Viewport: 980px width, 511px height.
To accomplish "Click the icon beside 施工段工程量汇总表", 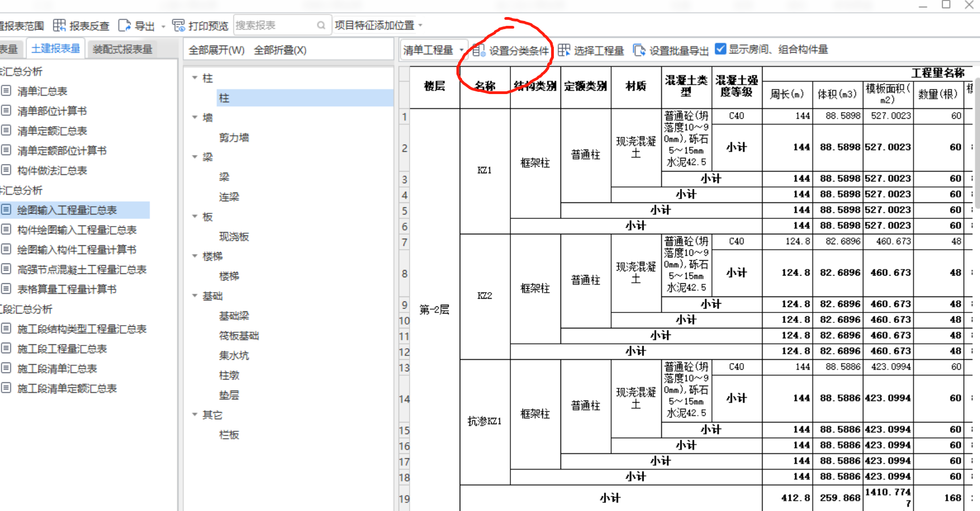I will point(6,348).
